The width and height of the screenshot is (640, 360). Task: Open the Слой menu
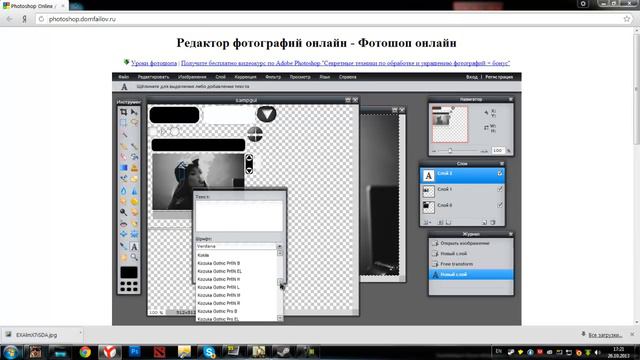(220, 77)
